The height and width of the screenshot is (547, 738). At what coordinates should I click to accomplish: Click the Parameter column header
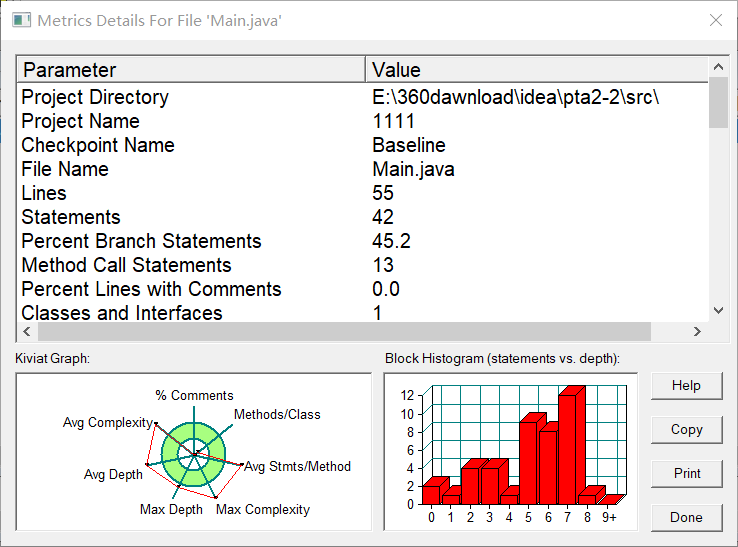coord(191,70)
